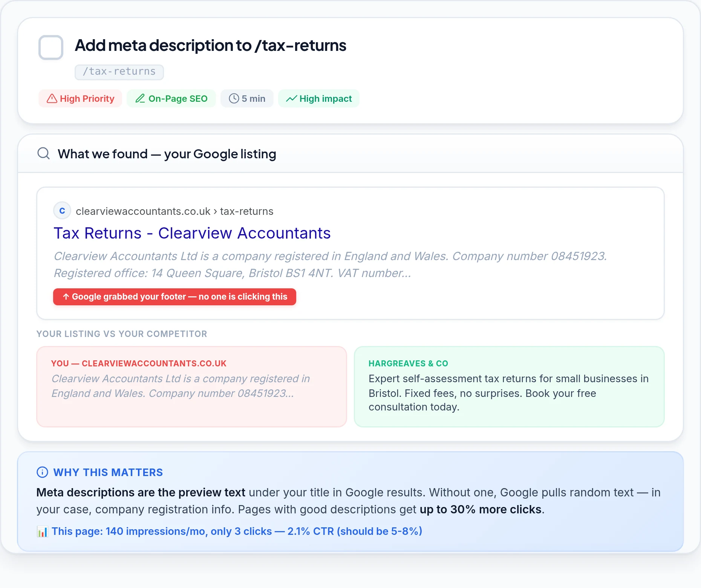The width and height of the screenshot is (701, 588).
Task: Select the HARGREAVES & CO competitor heading
Action: point(408,364)
